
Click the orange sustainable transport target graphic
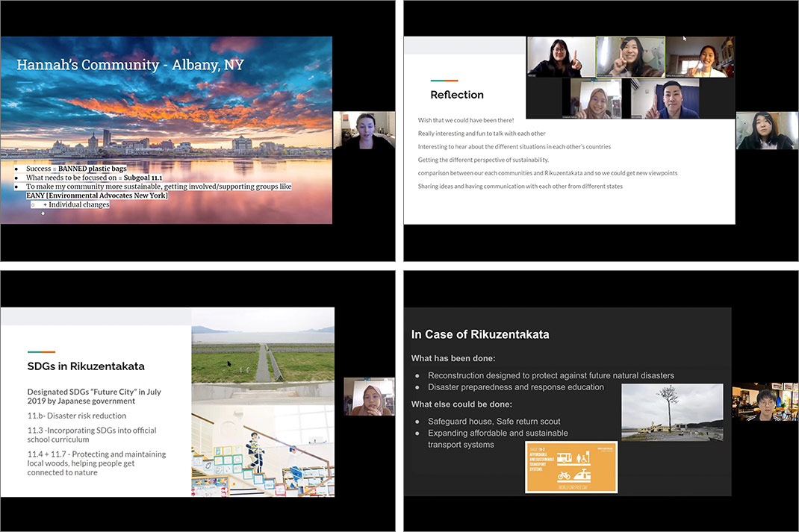click(571, 467)
